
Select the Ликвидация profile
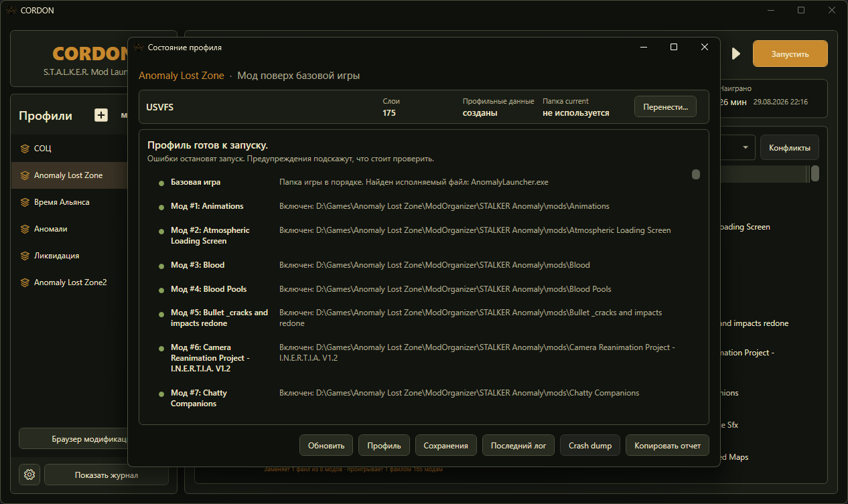point(70,256)
